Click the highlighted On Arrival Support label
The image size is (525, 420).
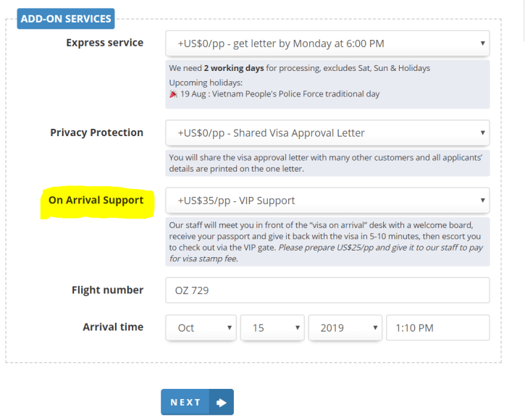click(96, 200)
